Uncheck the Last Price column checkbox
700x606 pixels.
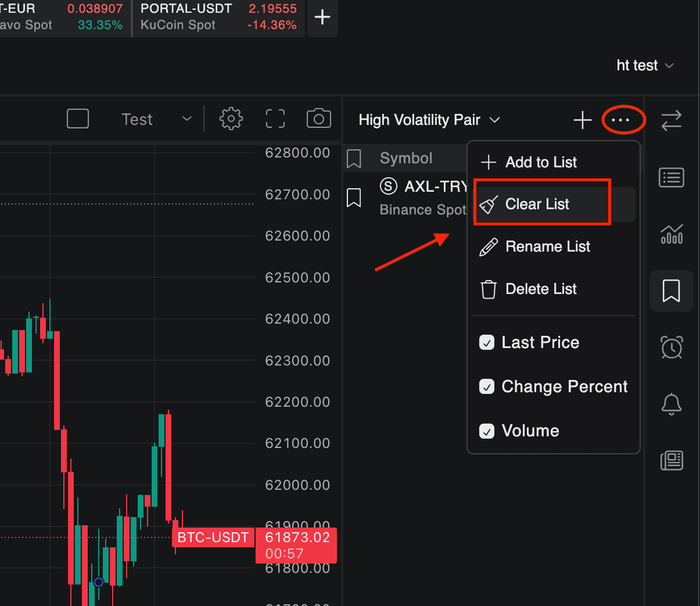(x=487, y=342)
